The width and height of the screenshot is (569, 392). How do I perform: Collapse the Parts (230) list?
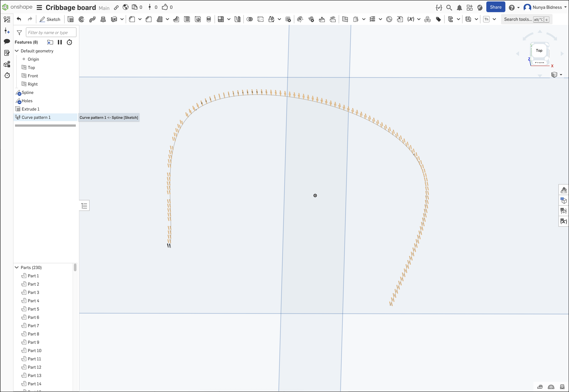tap(17, 267)
